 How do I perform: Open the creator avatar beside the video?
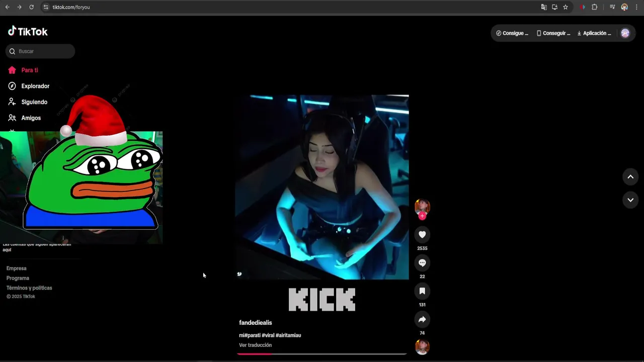pyautogui.click(x=422, y=206)
